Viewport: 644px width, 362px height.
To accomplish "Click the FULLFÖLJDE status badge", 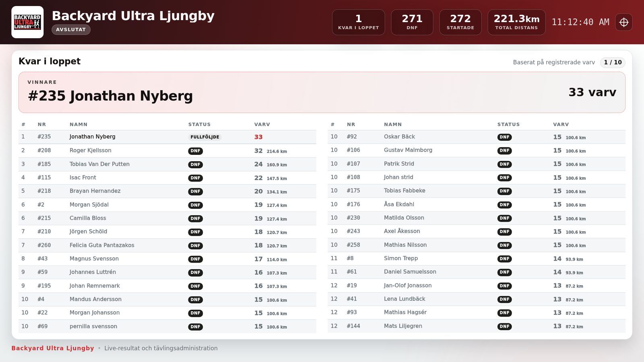I will coord(205,137).
